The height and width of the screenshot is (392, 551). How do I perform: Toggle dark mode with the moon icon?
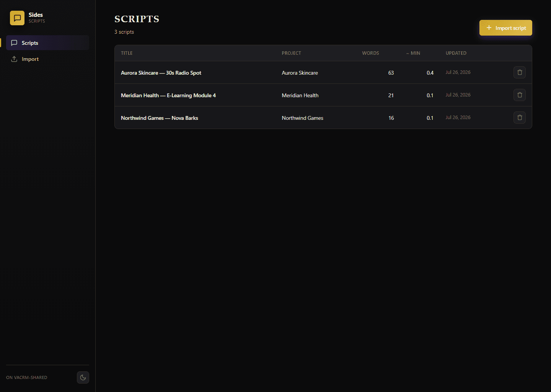point(83,377)
